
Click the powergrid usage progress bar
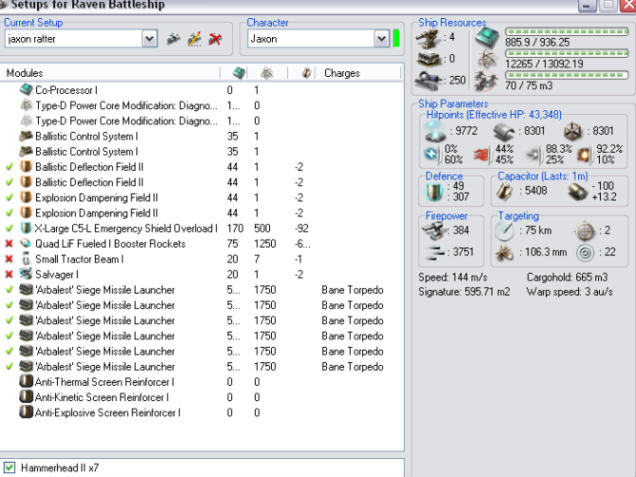click(567, 53)
